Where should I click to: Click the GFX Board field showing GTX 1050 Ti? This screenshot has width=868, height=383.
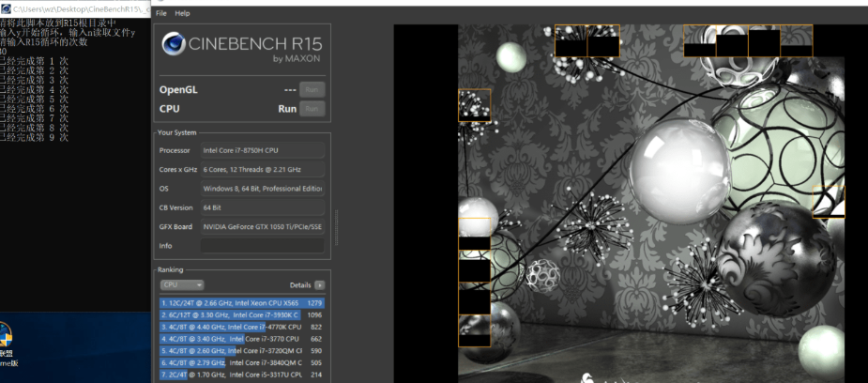click(262, 226)
